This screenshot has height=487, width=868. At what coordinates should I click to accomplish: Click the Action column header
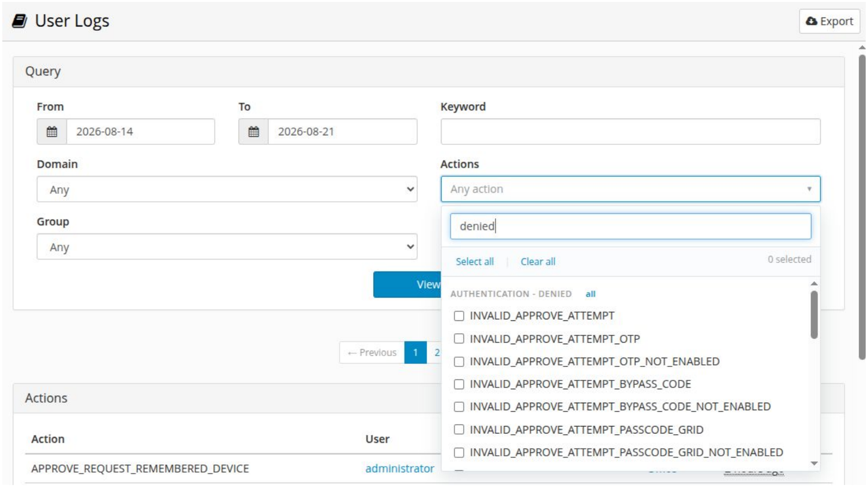click(x=48, y=439)
